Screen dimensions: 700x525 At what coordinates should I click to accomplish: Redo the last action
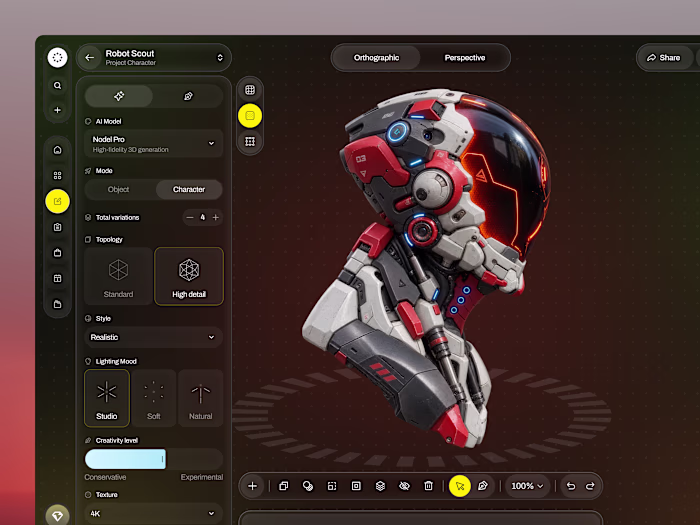coord(590,486)
